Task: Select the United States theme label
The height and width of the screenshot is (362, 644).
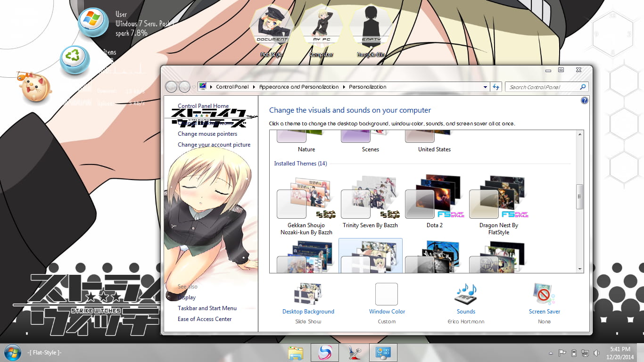Action: (434, 149)
